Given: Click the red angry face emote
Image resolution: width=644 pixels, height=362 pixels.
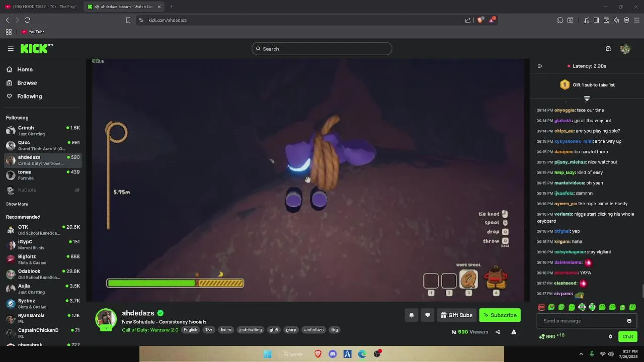Looking at the screenshot, I should point(541,307).
